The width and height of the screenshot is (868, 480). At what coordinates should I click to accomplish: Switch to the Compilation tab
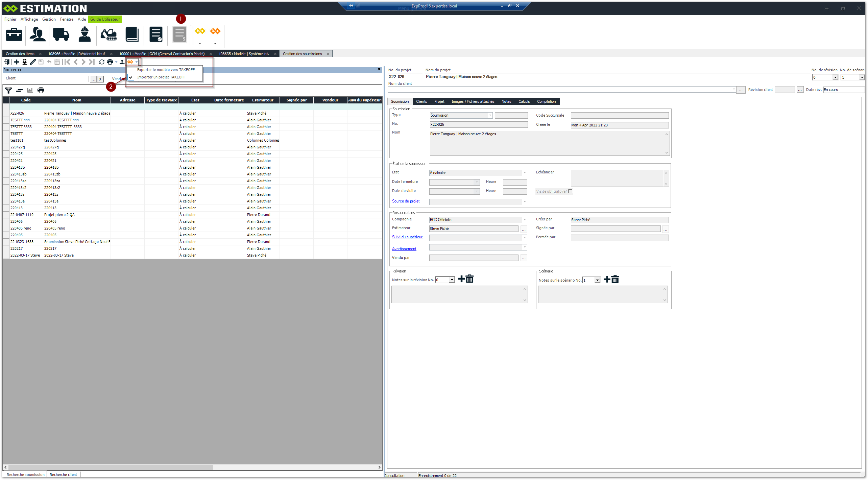(x=546, y=101)
